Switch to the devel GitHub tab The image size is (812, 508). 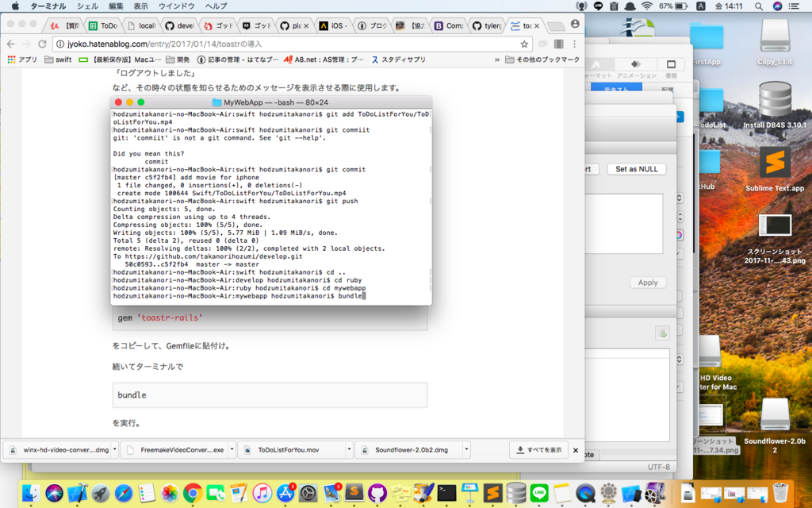(181, 25)
